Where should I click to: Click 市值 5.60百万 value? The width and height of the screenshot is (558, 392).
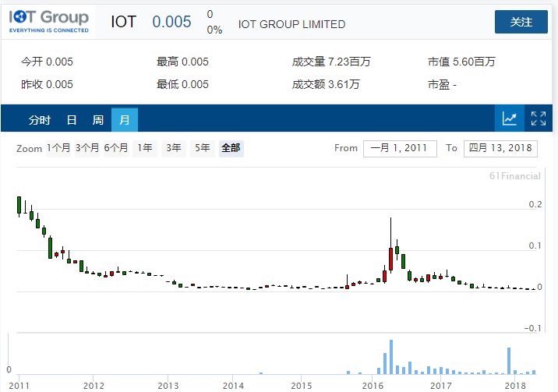[461, 62]
